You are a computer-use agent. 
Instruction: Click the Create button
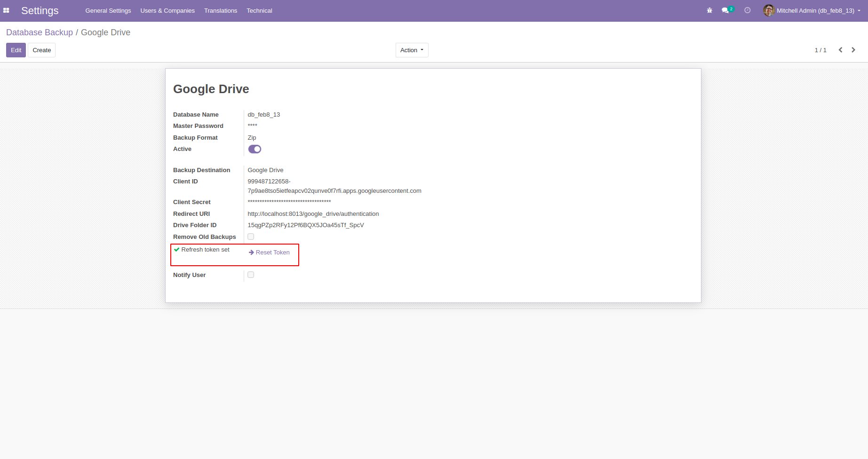(x=42, y=50)
